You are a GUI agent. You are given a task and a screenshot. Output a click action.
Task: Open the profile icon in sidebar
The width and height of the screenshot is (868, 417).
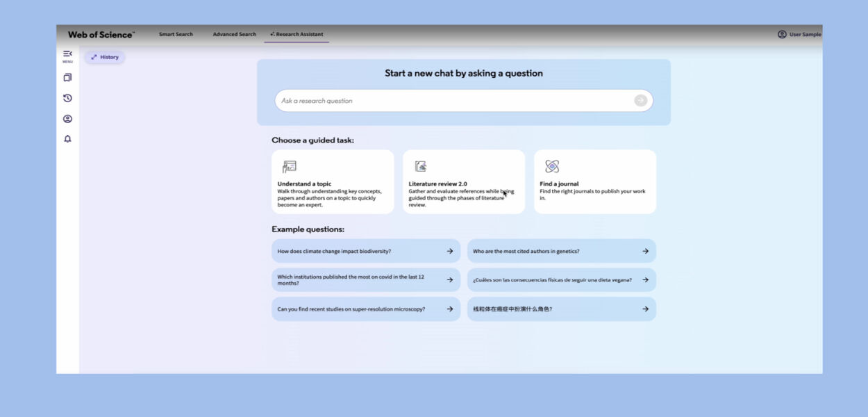click(x=67, y=119)
